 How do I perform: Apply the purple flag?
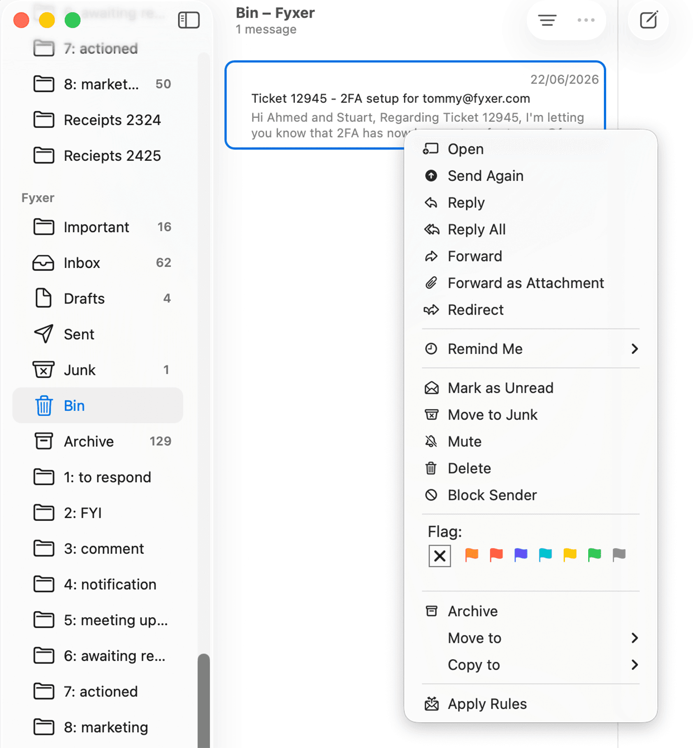coord(520,554)
